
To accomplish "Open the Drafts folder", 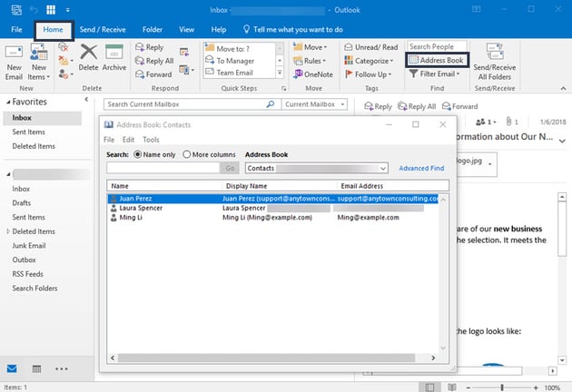I will [22, 202].
